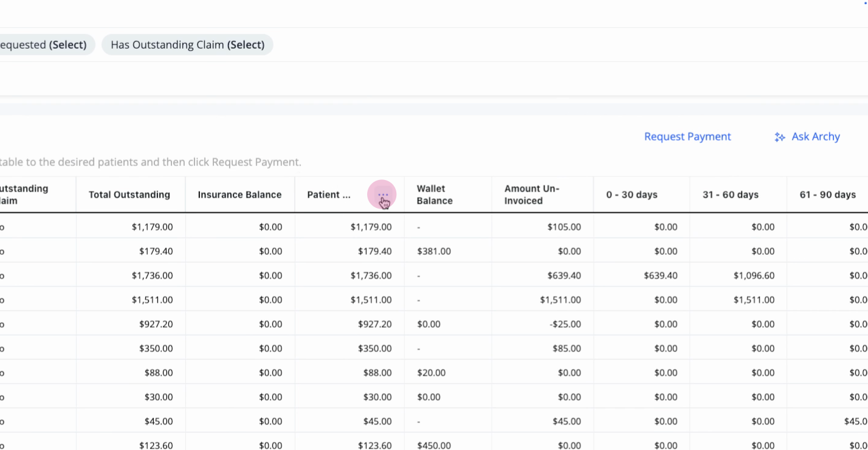Image resolution: width=868 pixels, height=450 pixels.
Task: Sort by Insurance Balance column header
Action: coord(239,195)
